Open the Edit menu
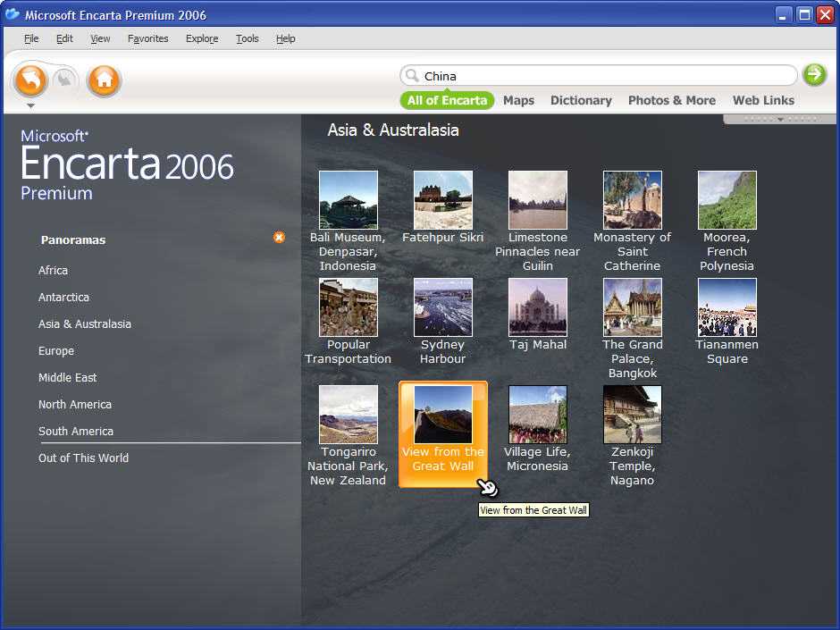Viewport: 840px width, 630px height. tap(64, 38)
